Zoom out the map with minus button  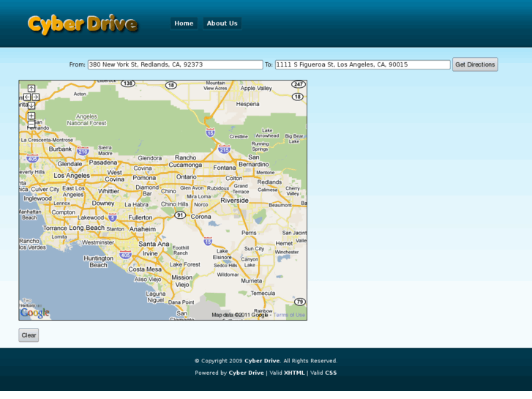pyautogui.click(x=31, y=124)
